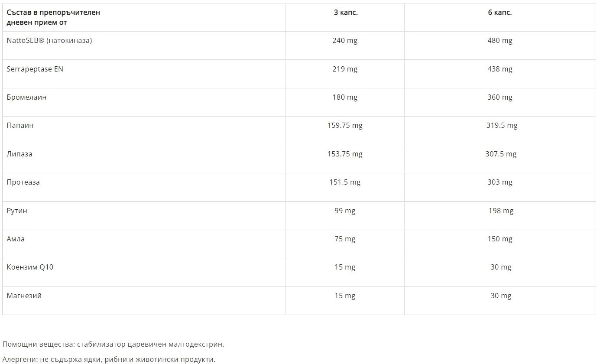
Task: Select the Липаза row label
Action: coord(19,154)
